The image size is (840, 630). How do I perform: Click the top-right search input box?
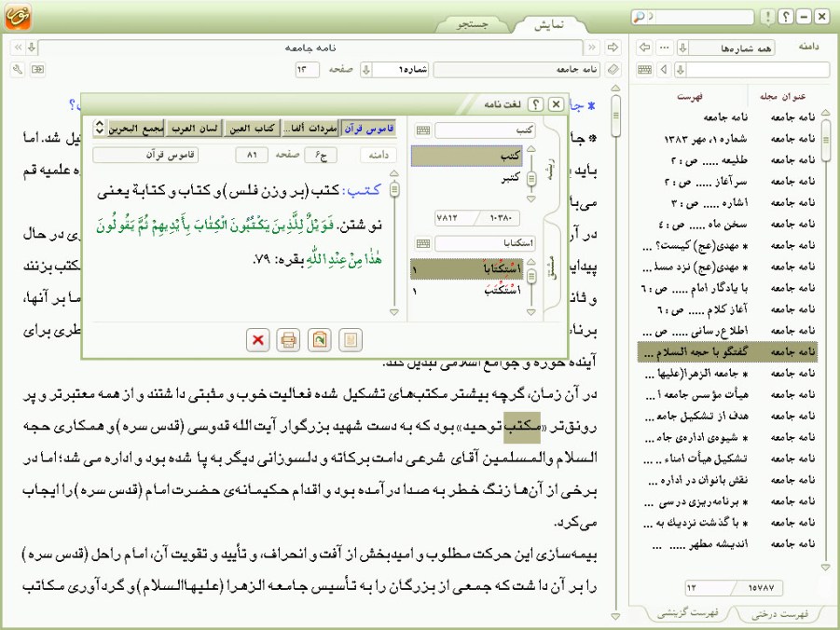[700, 17]
